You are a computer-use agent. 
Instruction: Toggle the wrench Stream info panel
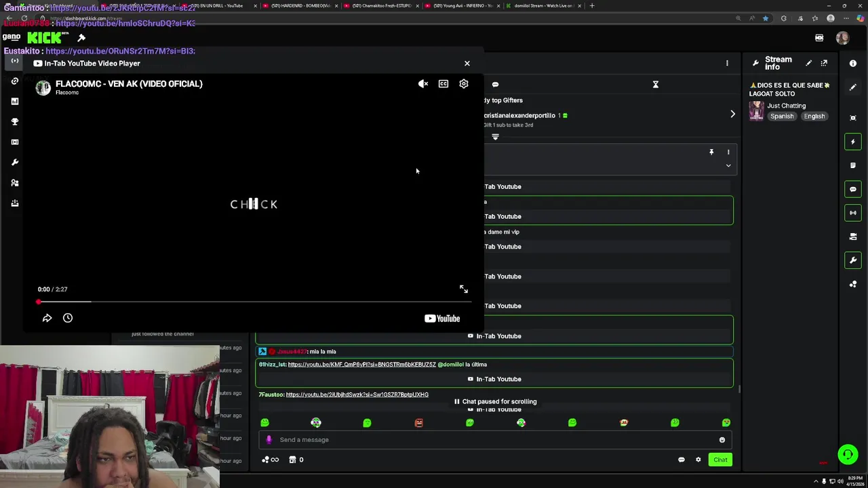coord(853,260)
